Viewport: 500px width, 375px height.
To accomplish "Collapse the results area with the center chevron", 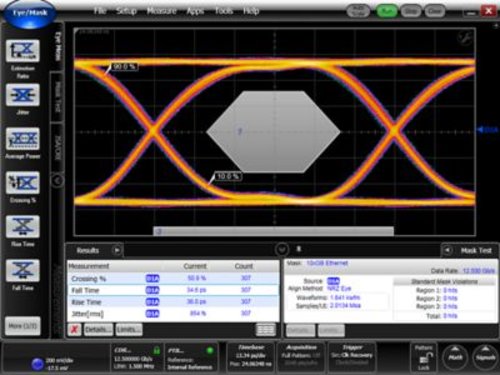I will (282, 249).
